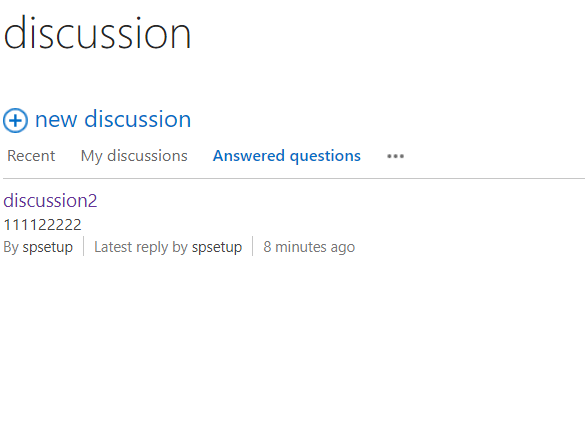
Task: Open author spsetup after "By"
Action: click(x=48, y=247)
